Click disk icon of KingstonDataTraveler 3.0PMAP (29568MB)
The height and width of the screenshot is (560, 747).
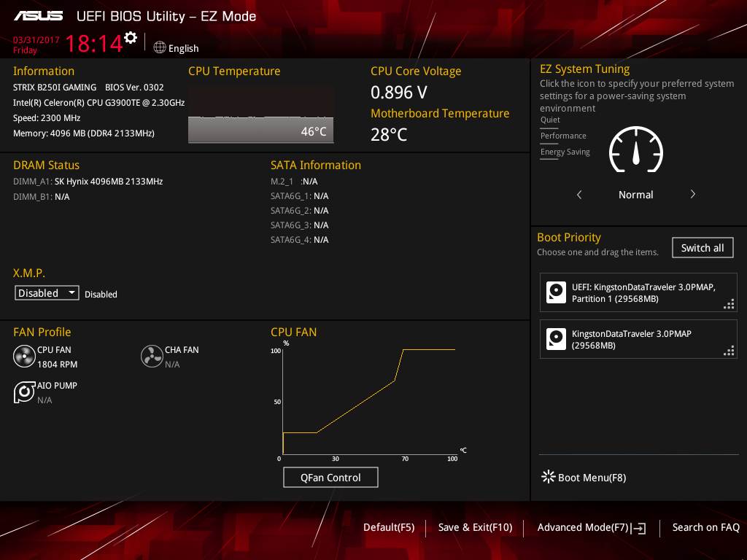tap(556, 339)
